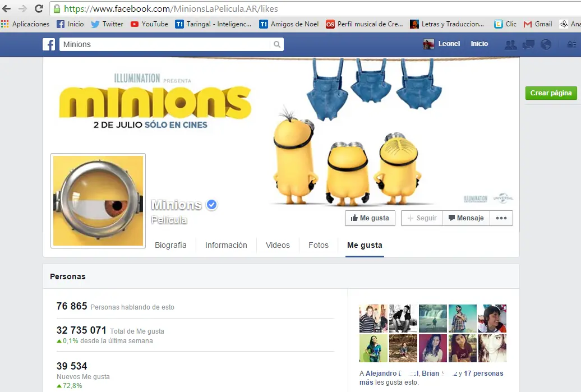Open the notifications globe icon
581x392 pixels.
pos(546,44)
